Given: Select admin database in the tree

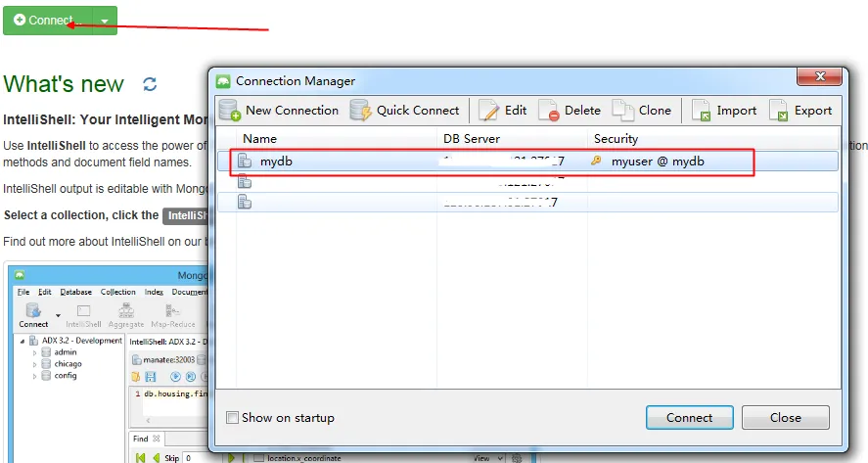Looking at the screenshot, I should coord(66,352).
